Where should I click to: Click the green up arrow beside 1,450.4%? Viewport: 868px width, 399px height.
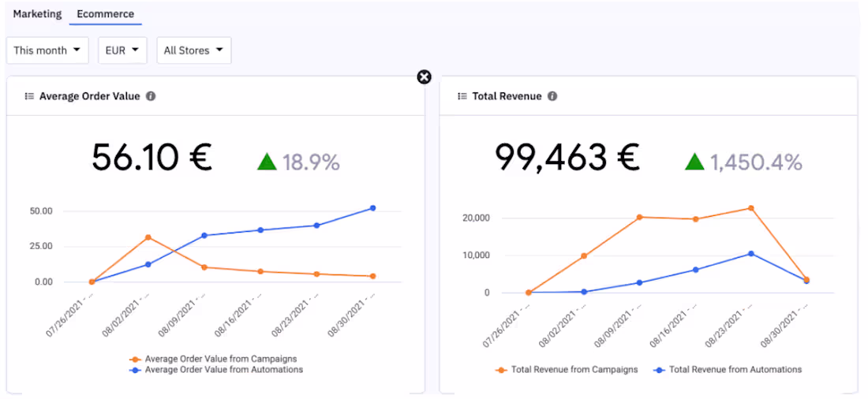tap(694, 162)
